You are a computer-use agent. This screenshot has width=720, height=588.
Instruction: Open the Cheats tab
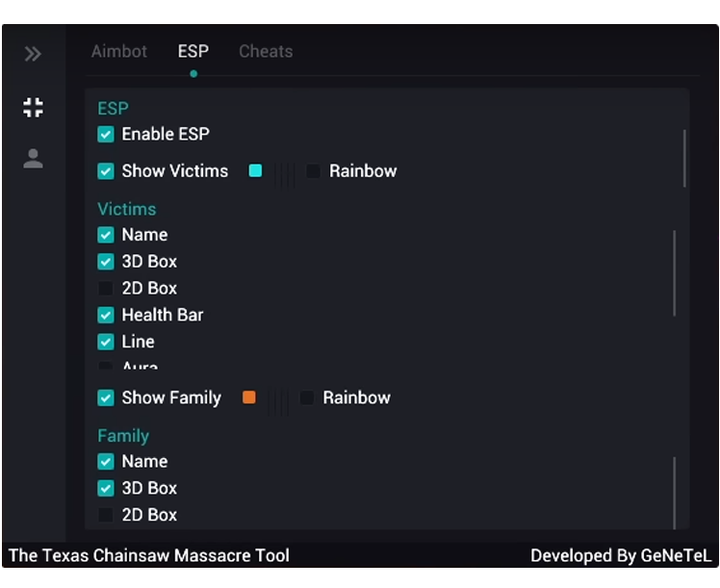pos(266,51)
